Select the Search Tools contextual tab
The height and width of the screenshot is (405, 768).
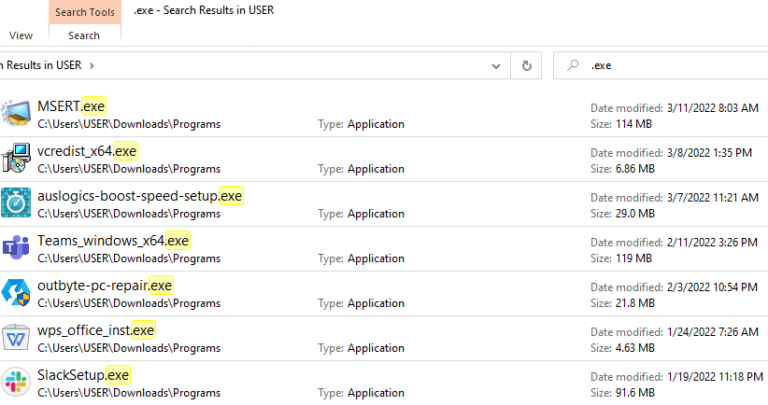point(84,11)
